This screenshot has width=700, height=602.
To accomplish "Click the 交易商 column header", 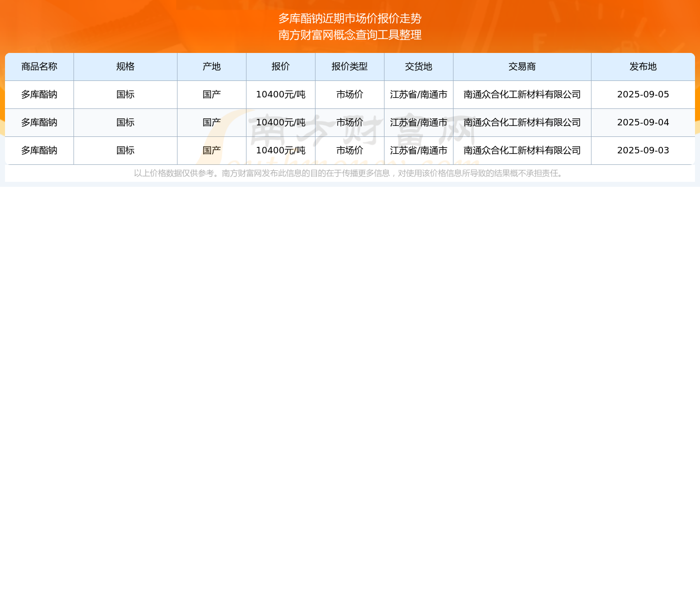I will pyautogui.click(x=522, y=67).
